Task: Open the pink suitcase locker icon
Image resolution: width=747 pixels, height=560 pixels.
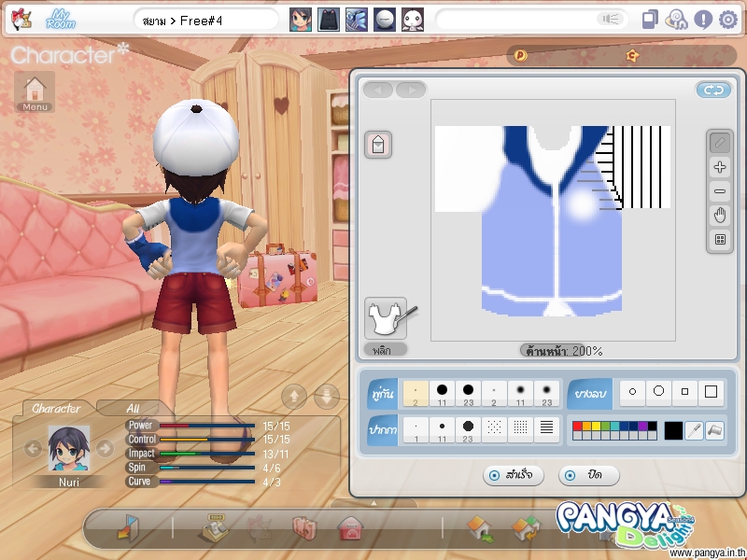Action: tap(305, 528)
